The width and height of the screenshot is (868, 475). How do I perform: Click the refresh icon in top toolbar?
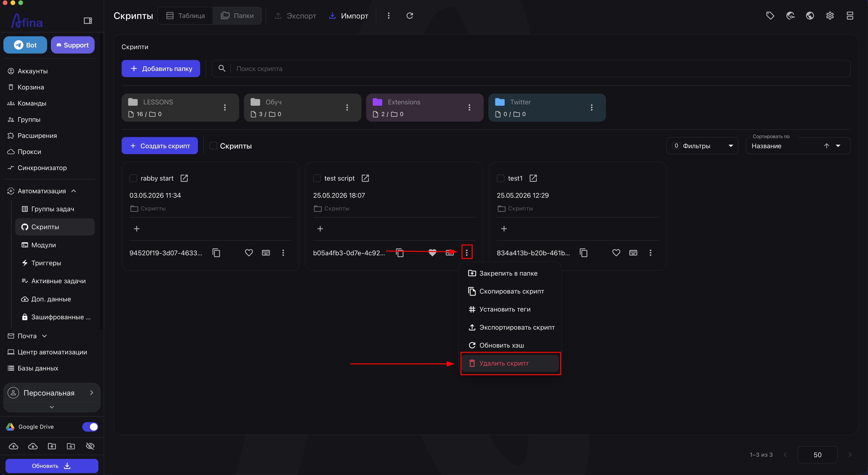pyautogui.click(x=409, y=16)
